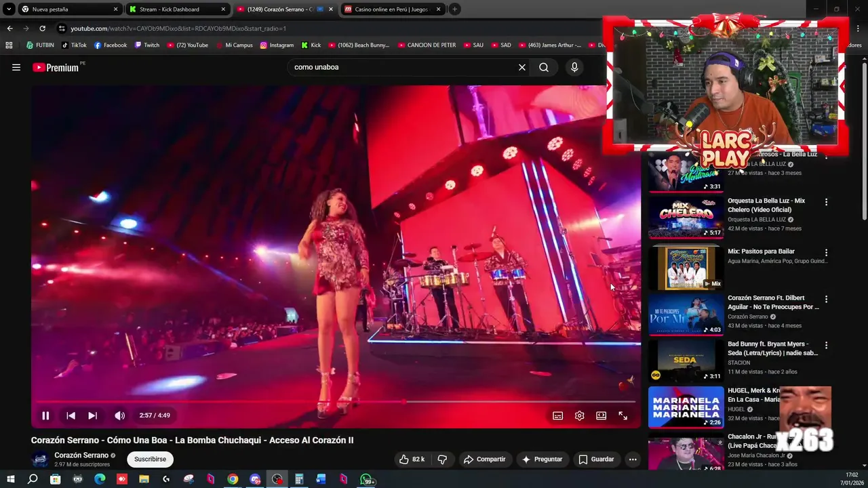Open Chrome from taskbar

point(233,479)
